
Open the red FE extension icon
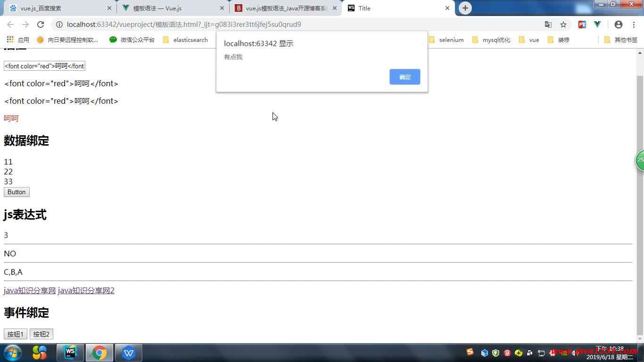click(582, 25)
